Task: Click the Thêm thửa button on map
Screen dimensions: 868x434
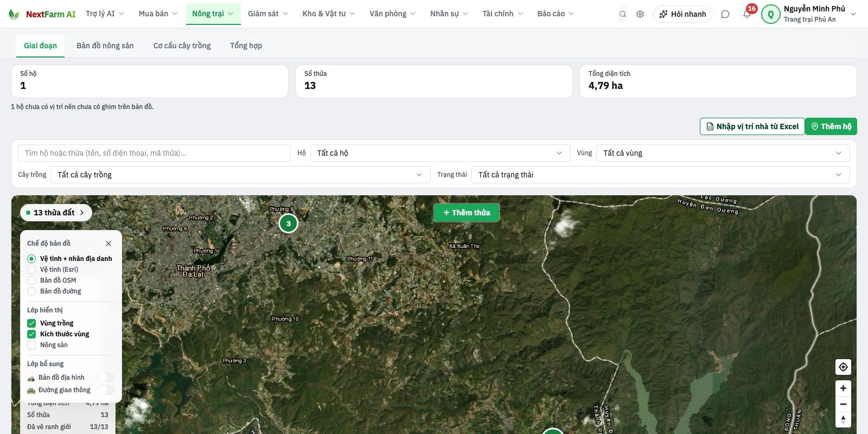Action: (467, 213)
